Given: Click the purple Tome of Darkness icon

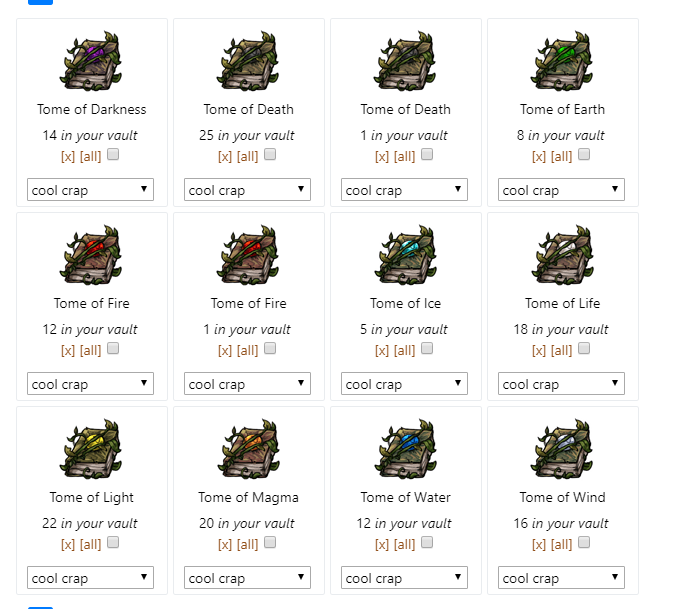Looking at the screenshot, I should point(91,61).
